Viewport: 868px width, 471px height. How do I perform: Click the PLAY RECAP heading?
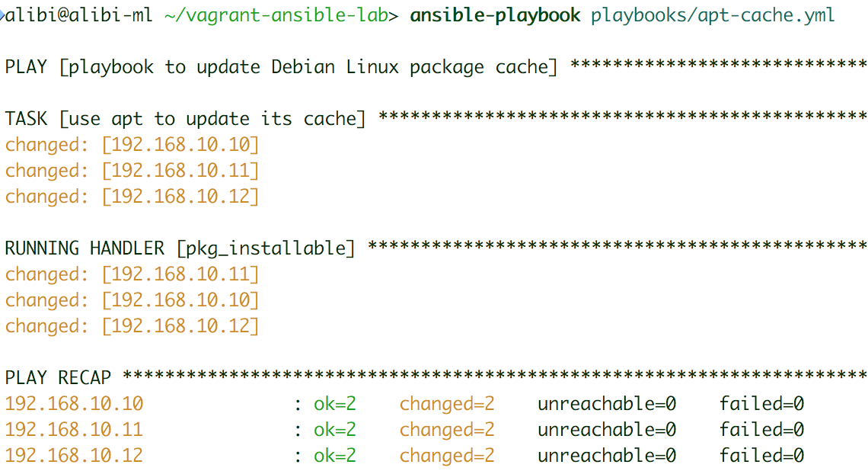(59, 378)
